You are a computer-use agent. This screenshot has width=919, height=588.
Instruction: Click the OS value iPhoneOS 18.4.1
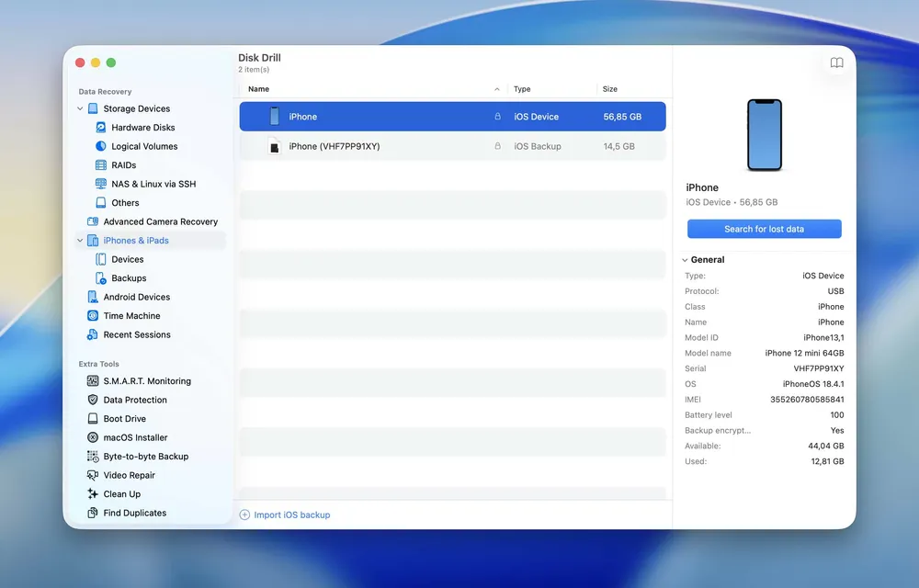point(813,384)
